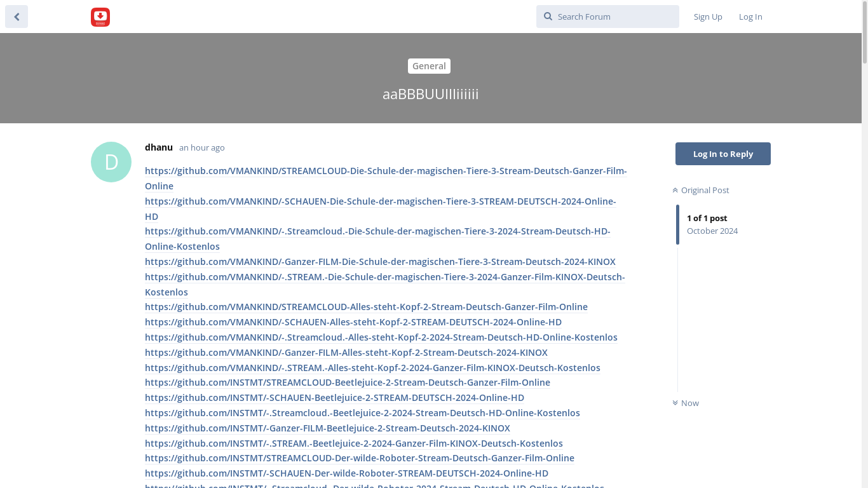This screenshot has height=488, width=868.
Task: Open VMANKIND STREAMCLOUD Die-Schule-der-magischen-Tiere-3 link
Action: coord(386,179)
